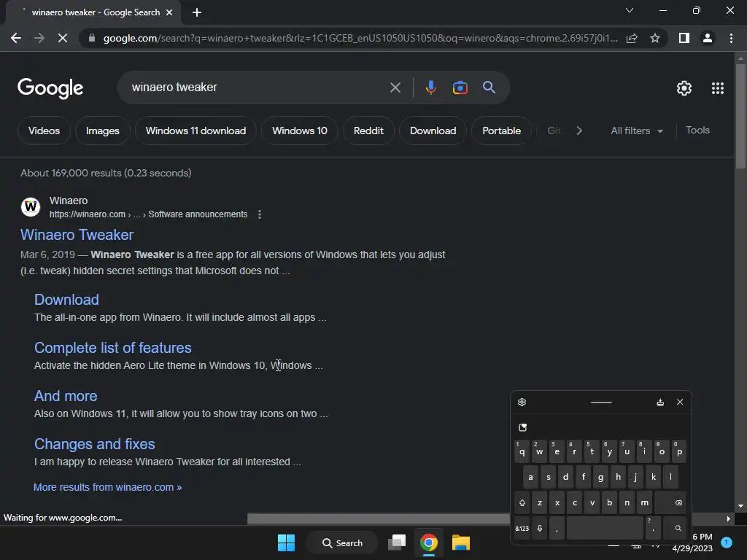The height and width of the screenshot is (560, 747).
Task: Click the Google logo
Action: point(50,88)
